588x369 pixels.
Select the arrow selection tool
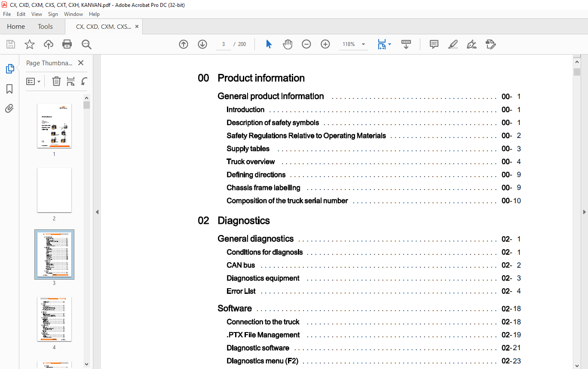(x=269, y=44)
